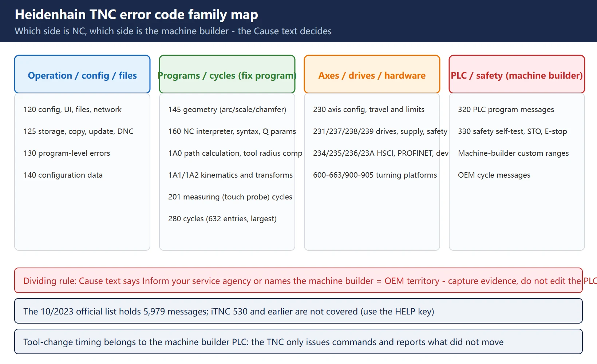Screen dimensions: 597x364
Task: Select '231/237/238/239 drives, supply, safety' row
Action: tap(380, 131)
